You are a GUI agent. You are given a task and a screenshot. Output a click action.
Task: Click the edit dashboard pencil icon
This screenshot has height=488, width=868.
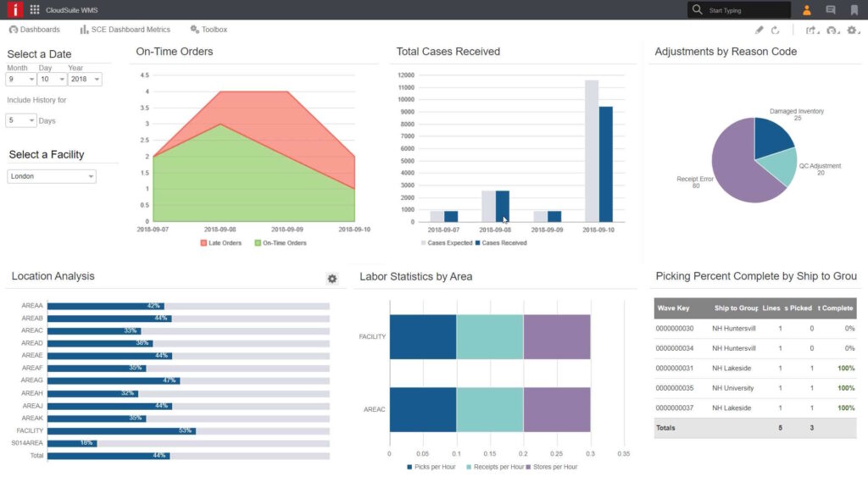coord(759,30)
